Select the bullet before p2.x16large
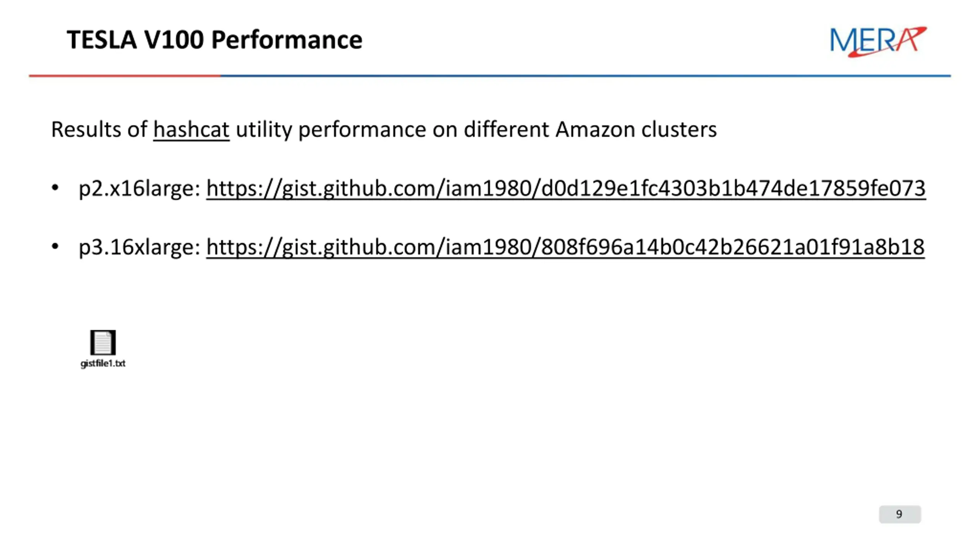This screenshot has width=980, height=551. (x=55, y=188)
